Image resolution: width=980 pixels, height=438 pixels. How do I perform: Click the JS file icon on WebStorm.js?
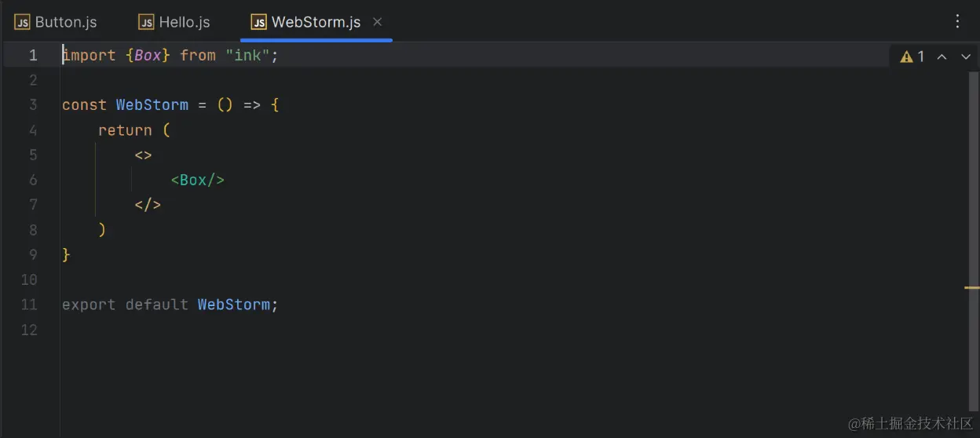(258, 22)
